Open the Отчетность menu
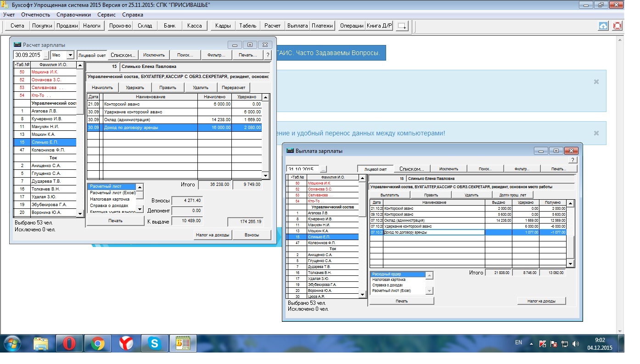Viewport: 640px width, 364px height. (35, 15)
